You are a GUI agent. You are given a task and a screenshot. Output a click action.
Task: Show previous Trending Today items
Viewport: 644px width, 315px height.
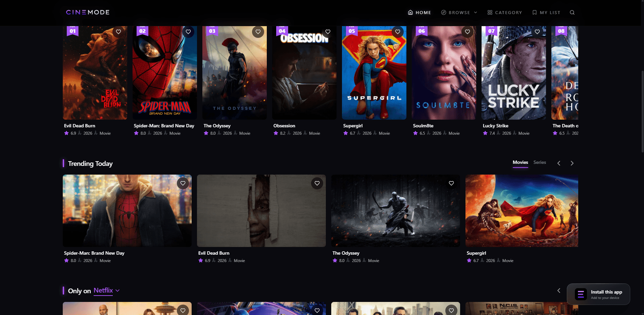pos(559,163)
